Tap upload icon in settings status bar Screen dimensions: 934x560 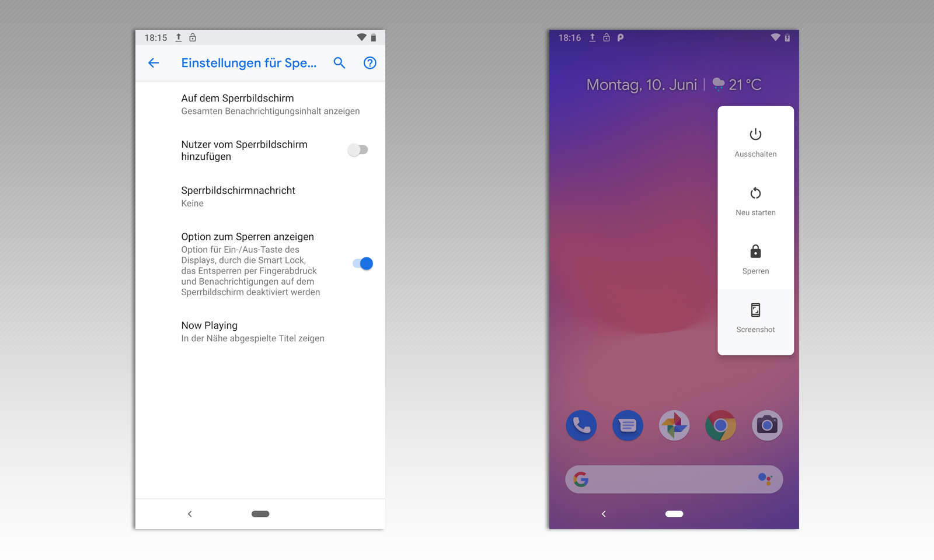179,37
